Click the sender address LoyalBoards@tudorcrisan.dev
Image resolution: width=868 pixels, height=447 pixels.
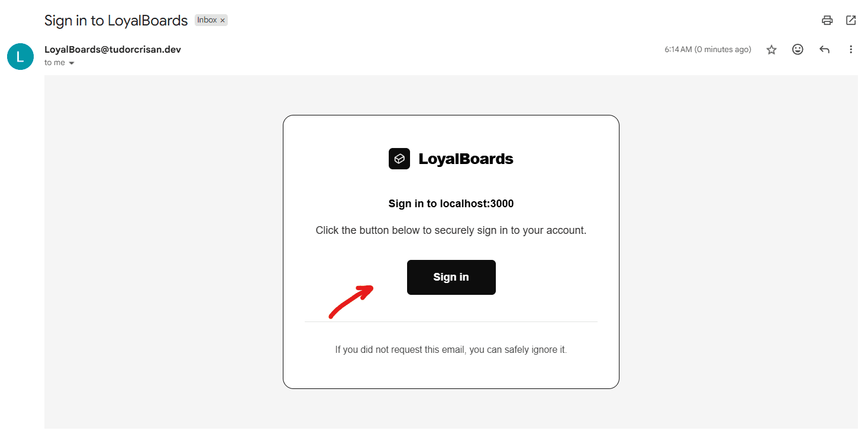pyautogui.click(x=112, y=50)
